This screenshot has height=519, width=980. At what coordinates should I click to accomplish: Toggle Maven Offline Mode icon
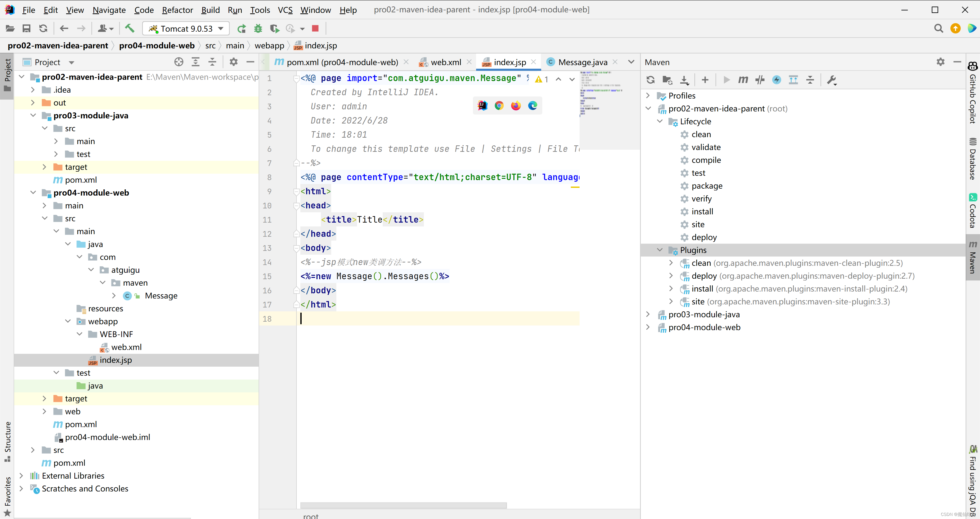tap(760, 80)
